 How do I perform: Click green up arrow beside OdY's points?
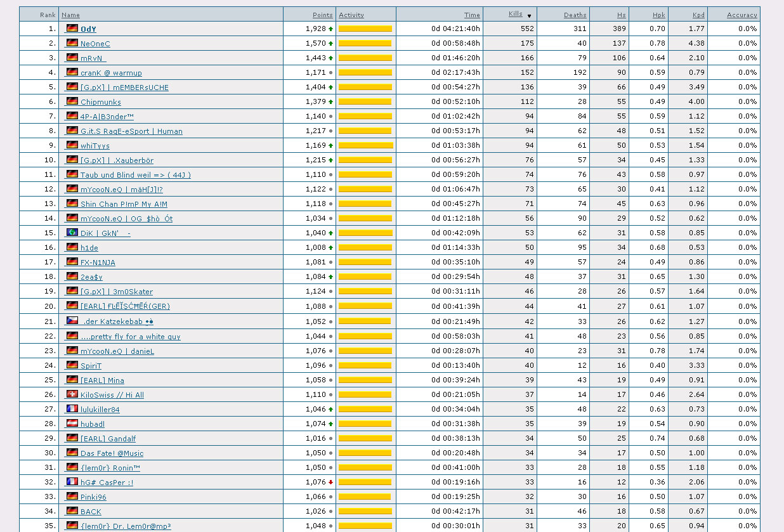point(330,29)
